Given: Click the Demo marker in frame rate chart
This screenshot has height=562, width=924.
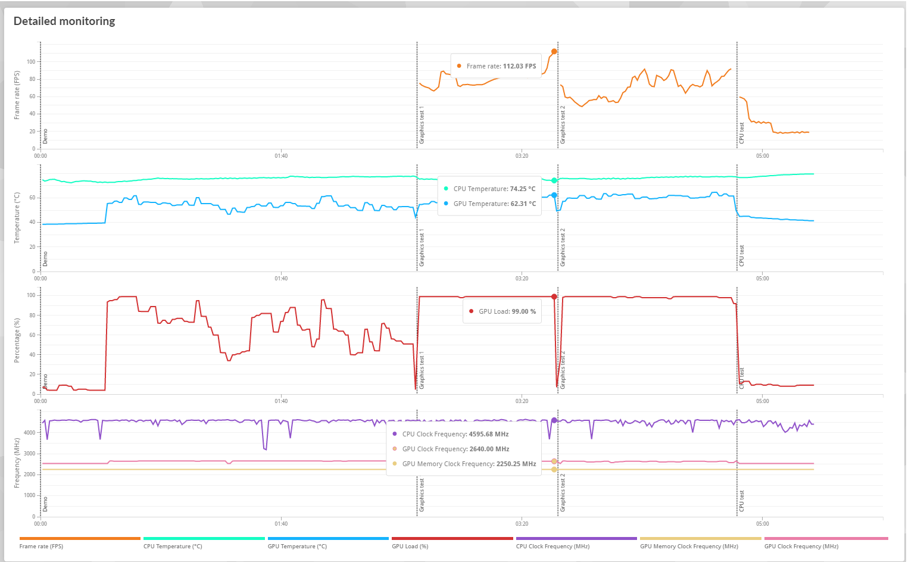Looking at the screenshot, I should [x=45, y=136].
